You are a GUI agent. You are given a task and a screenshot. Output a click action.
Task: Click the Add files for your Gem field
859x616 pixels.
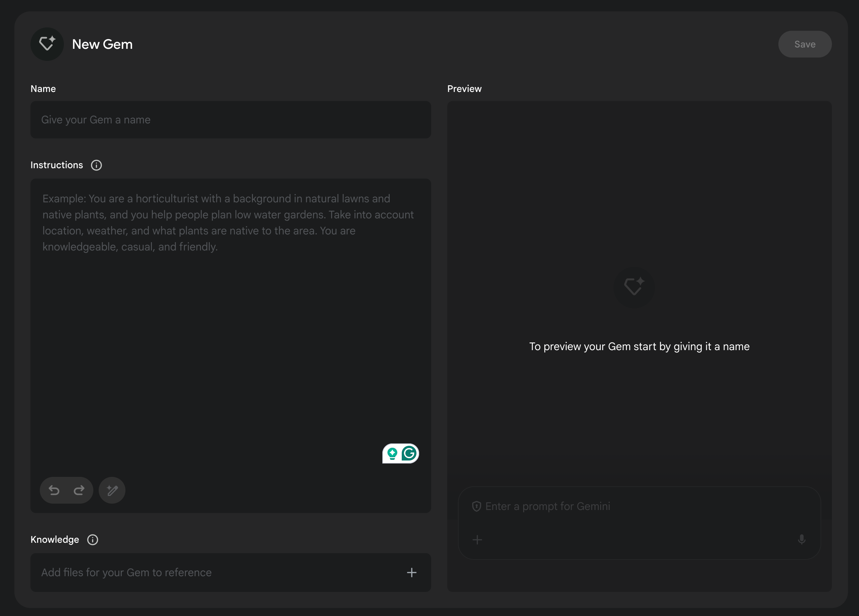click(x=212, y=573)
